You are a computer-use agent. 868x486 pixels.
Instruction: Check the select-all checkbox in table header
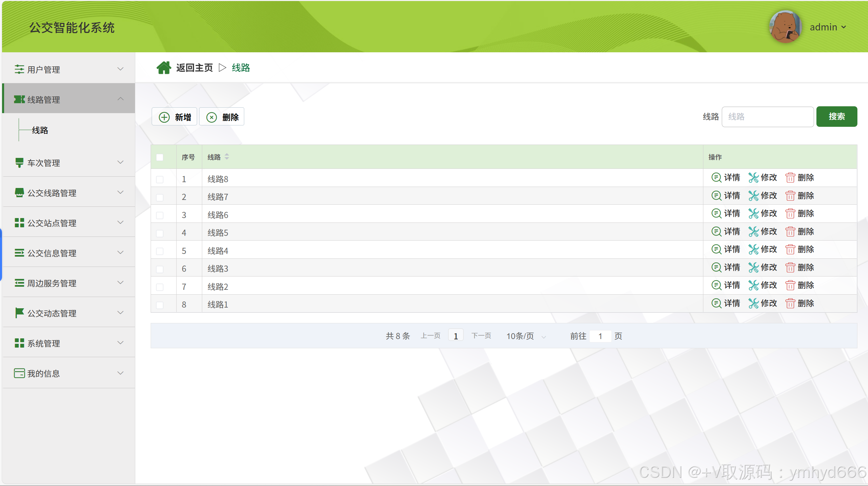click(160, 157)
